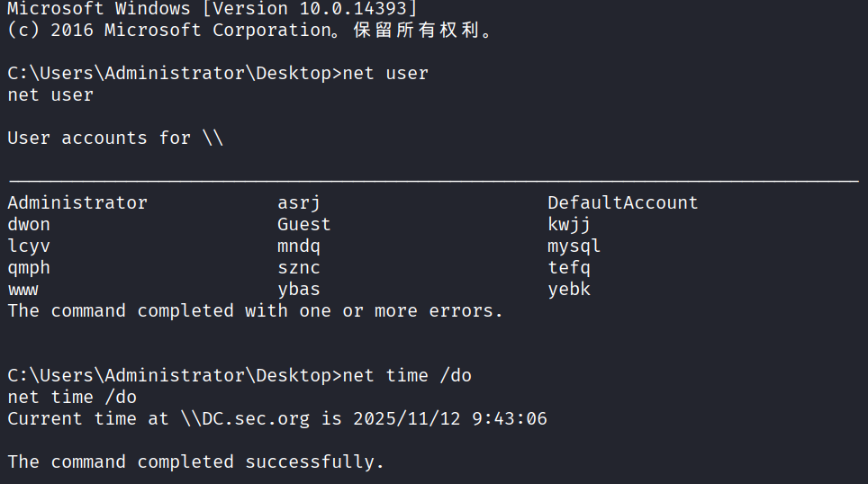Click the tefq username
Screen dimensions: 868x484
(x=569, y=267)
